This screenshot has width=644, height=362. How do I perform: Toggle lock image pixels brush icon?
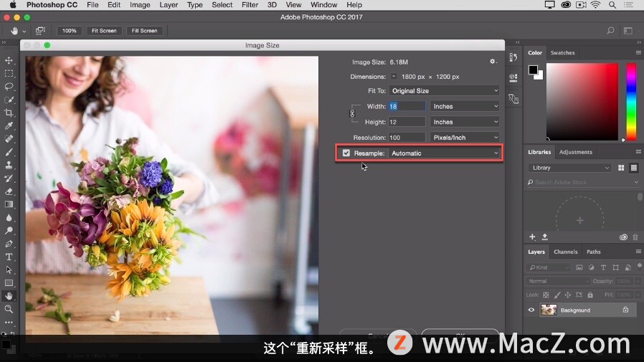tap(557, 295)
